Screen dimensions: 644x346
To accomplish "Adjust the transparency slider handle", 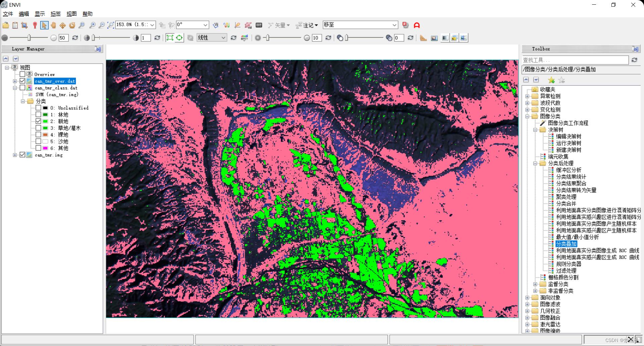I will (347, 38).
